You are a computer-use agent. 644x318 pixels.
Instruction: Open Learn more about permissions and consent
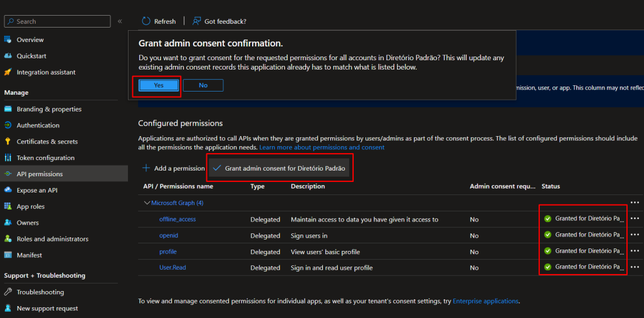coord(322,147)
